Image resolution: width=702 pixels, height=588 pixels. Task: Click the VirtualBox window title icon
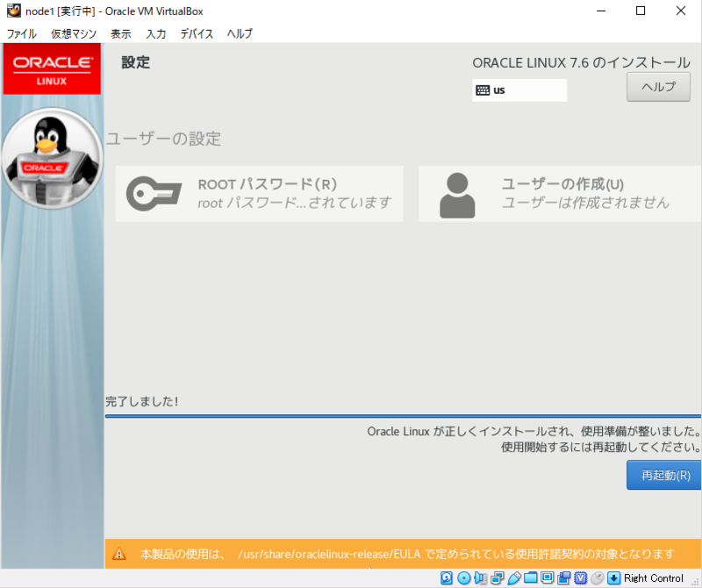(x=13, y=11)
